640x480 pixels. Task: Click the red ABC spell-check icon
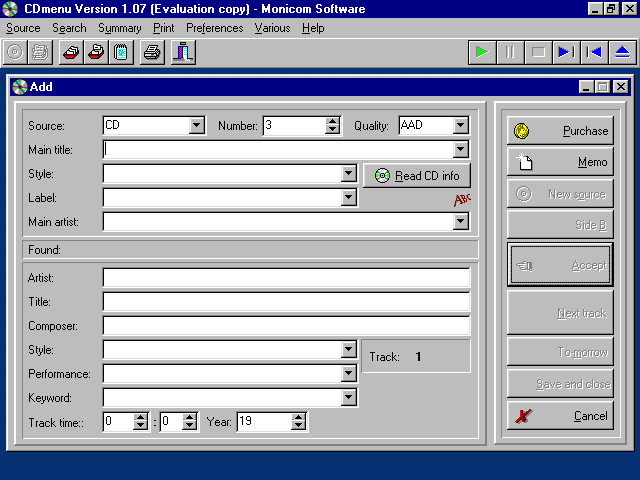coord(461,199)
